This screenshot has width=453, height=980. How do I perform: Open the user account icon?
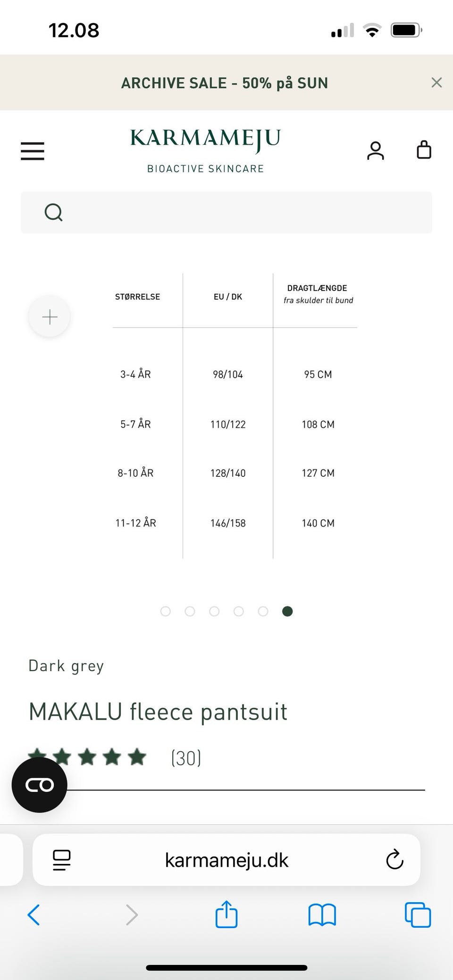376,151
